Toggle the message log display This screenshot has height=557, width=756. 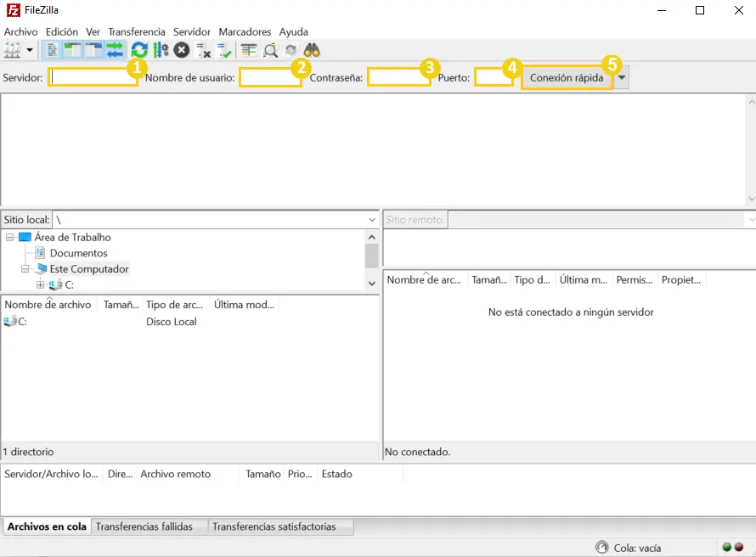pyautogui.click(x=53, y=50)
